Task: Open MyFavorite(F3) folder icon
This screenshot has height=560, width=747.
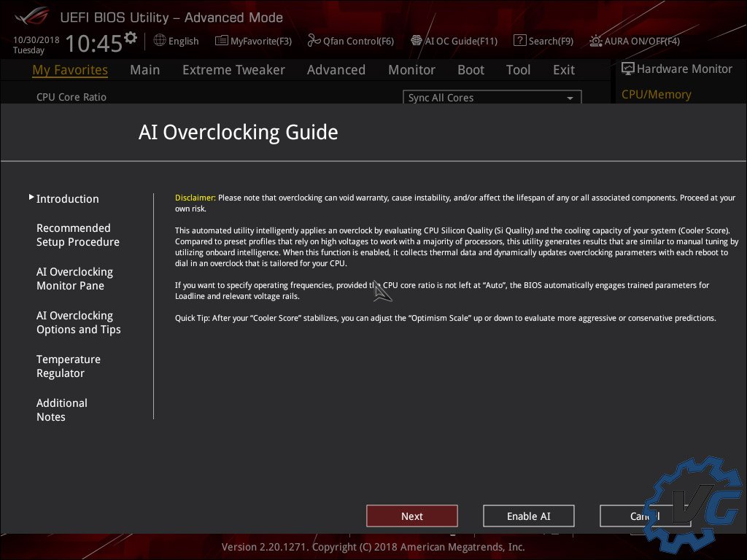Action: 222,41
